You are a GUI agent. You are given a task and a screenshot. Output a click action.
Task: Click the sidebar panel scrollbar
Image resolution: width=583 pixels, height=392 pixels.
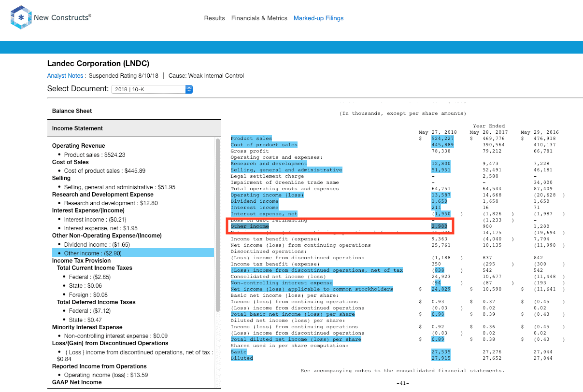coord(218,224)
